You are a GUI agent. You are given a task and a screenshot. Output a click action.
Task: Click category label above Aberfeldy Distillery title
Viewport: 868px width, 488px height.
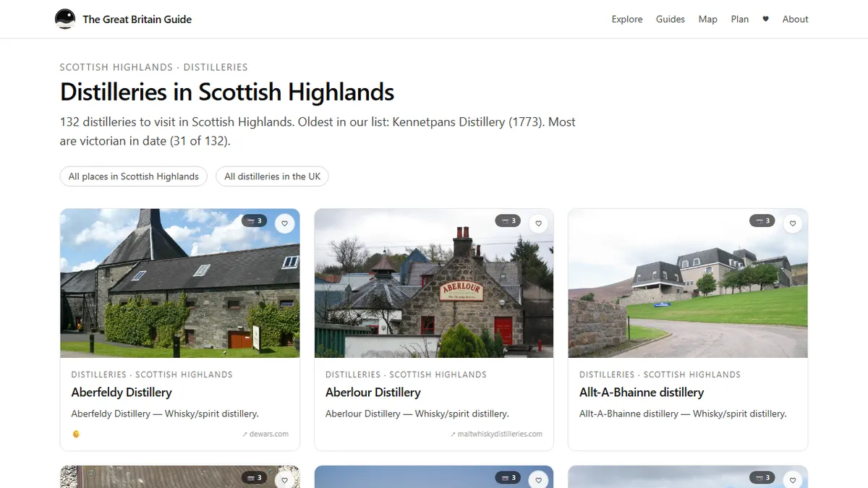152,374
